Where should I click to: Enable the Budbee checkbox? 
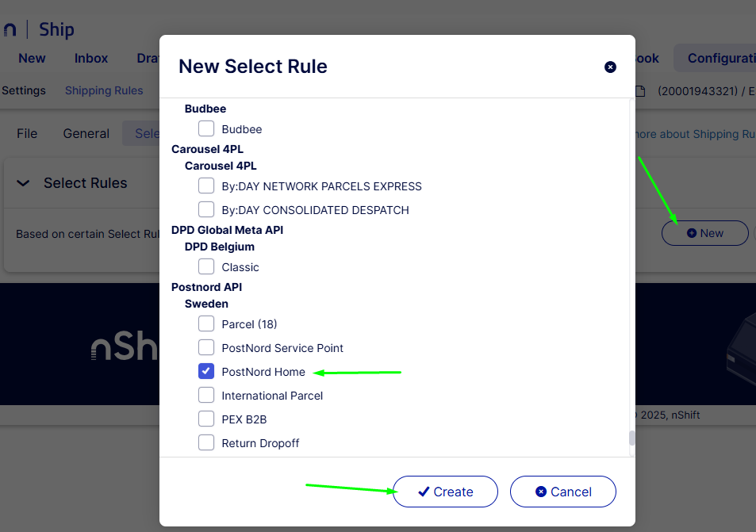coord(206,128)
